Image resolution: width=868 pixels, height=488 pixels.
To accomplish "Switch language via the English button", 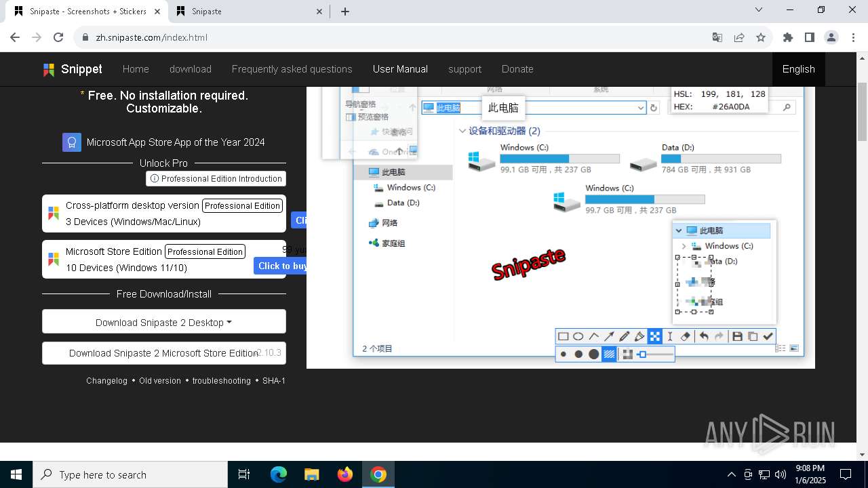I will pyautogui.click(x=799, y=69).
